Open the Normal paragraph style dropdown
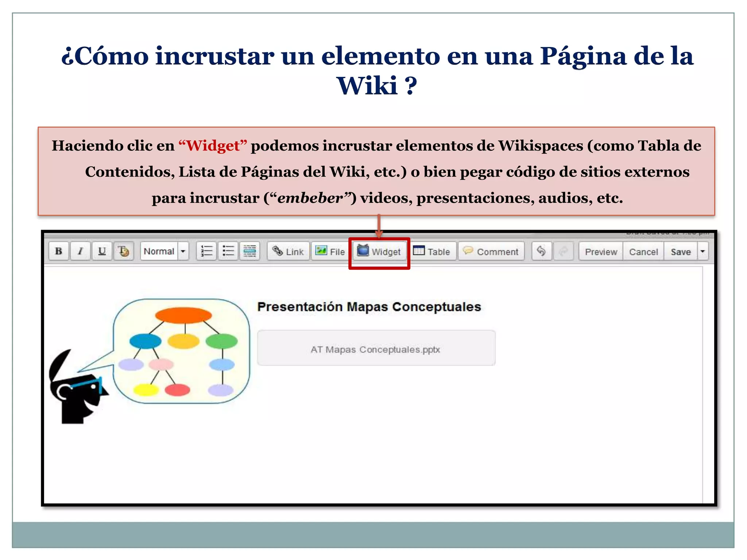747x560 pixels. point(165,251)
